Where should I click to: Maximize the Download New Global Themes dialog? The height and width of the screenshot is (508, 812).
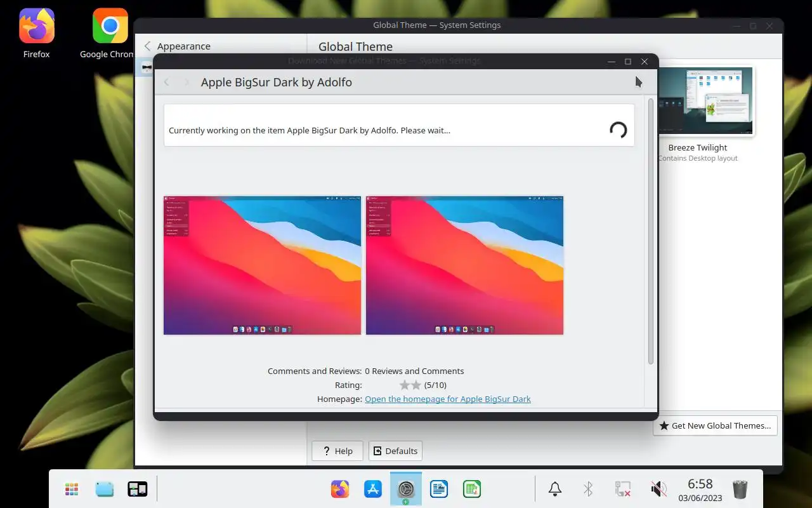[628, 62]
